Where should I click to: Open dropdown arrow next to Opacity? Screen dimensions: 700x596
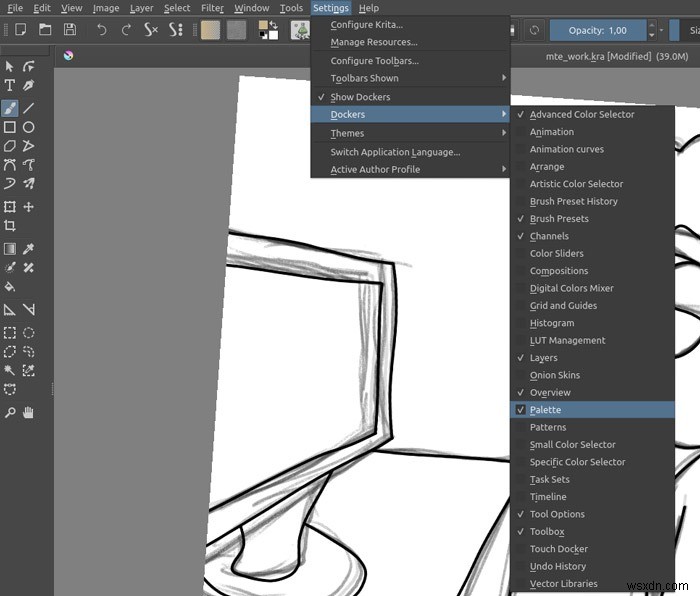(662, 30)
